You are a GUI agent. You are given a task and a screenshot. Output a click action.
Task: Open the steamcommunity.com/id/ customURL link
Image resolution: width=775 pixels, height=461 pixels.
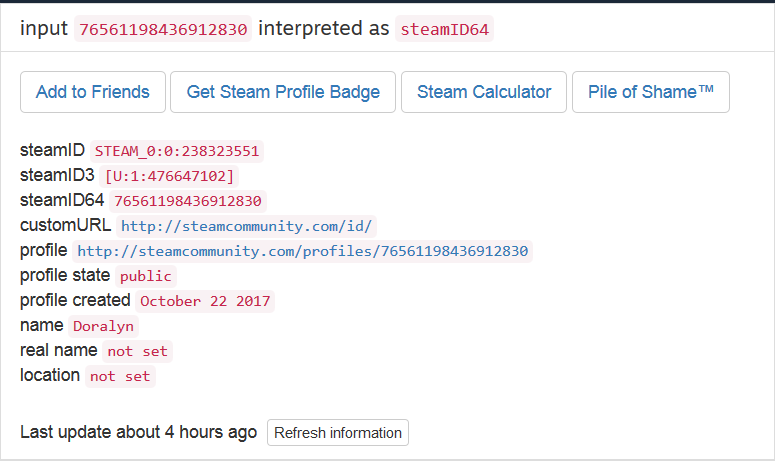(247, 226)
